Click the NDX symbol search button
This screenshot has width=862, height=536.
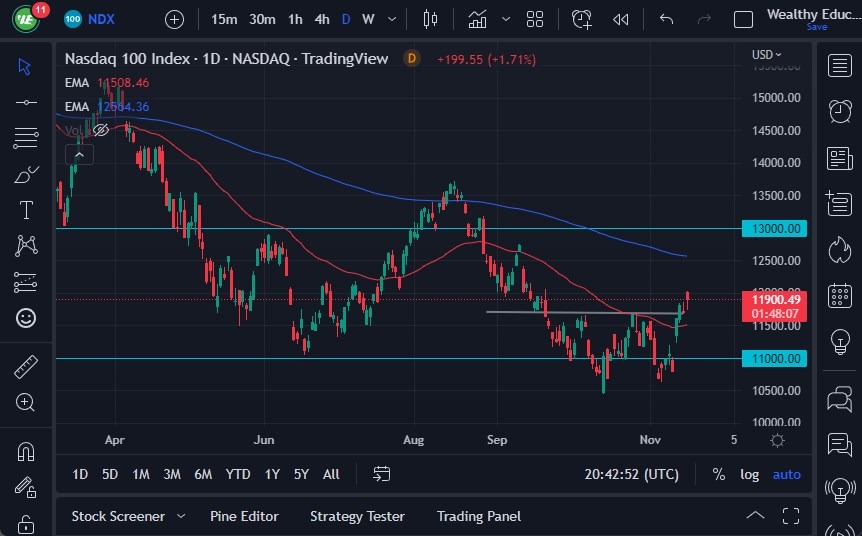tap(90, 19)
